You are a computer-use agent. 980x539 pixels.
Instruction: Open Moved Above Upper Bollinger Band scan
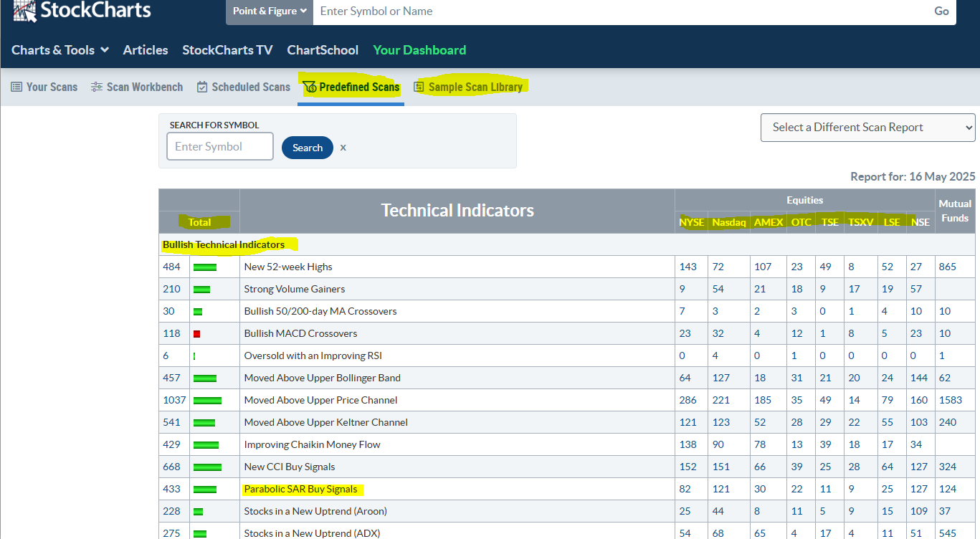[323, 378]
